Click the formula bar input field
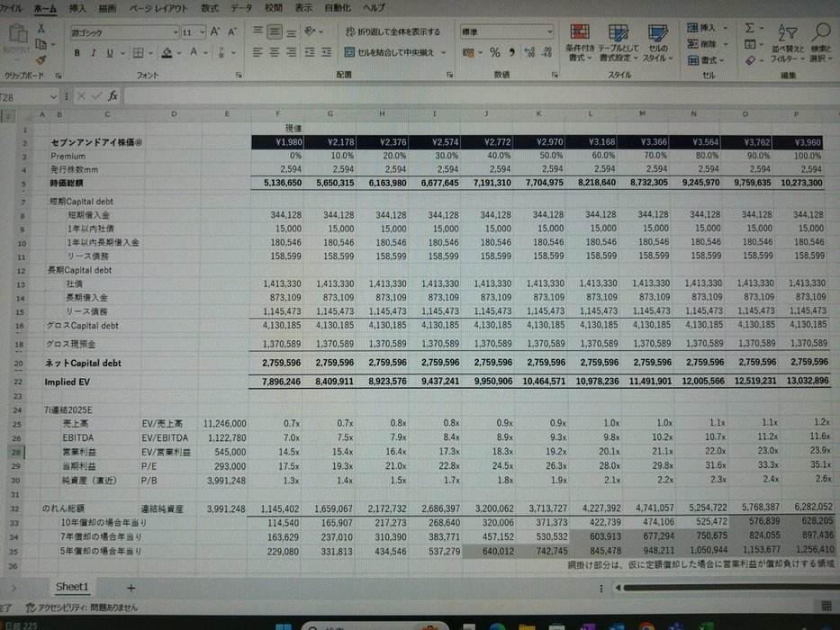The height and width of the screenshot is (630, 840). point(481,96)
